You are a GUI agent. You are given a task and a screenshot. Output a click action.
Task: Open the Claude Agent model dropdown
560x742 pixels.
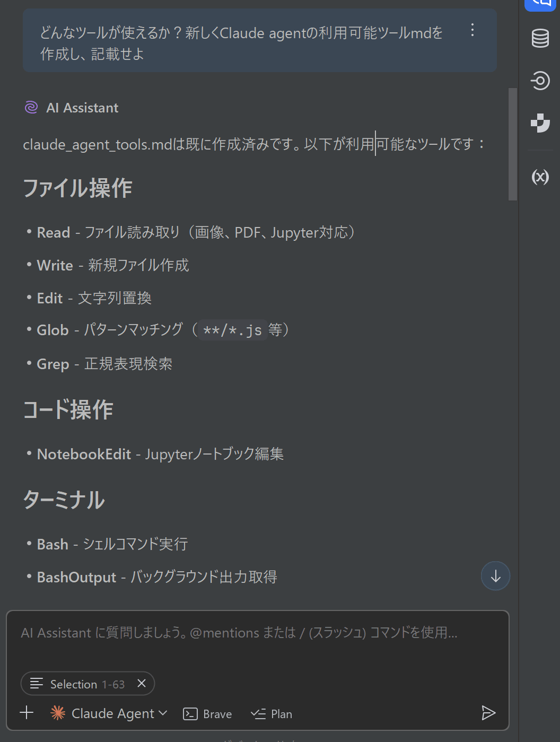coord(163,713)
